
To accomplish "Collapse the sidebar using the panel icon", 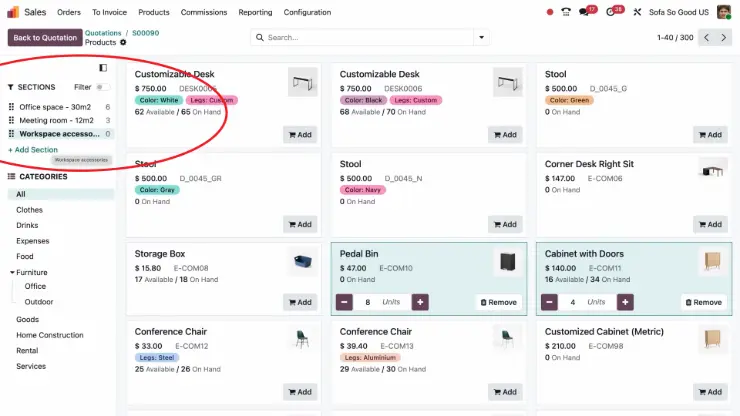I will point(103,68).
